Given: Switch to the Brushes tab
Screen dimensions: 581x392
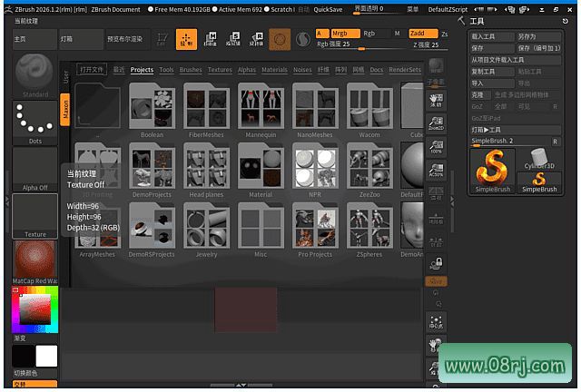Looking at the screenshot, I should (x=191, y=70).
